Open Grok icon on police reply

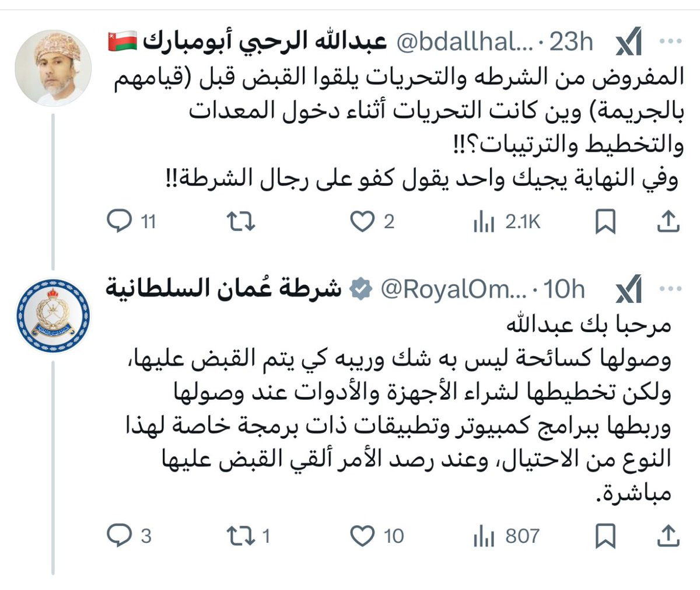629,289
